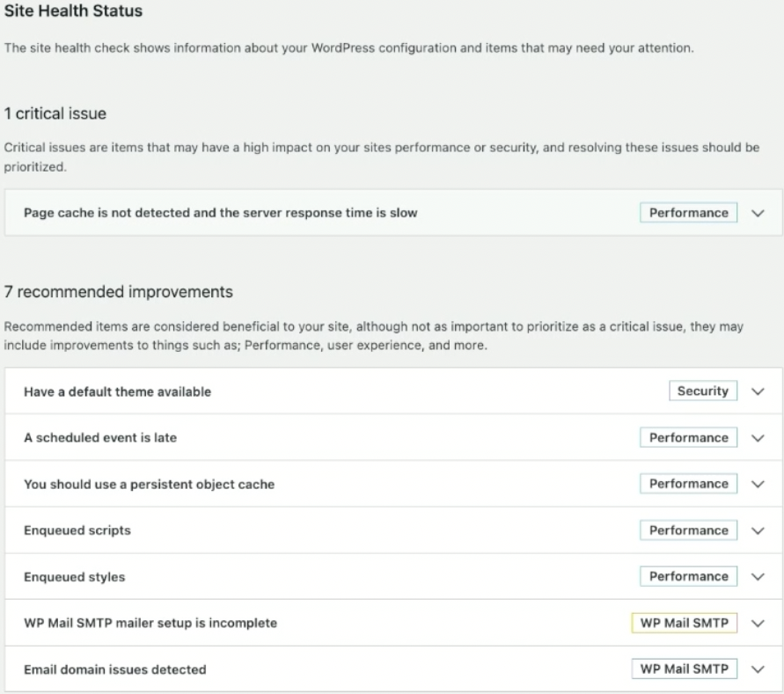Click Performance badge on scheduled event row
This screenshot has width=784, height=694.
[x=688, y=437]
